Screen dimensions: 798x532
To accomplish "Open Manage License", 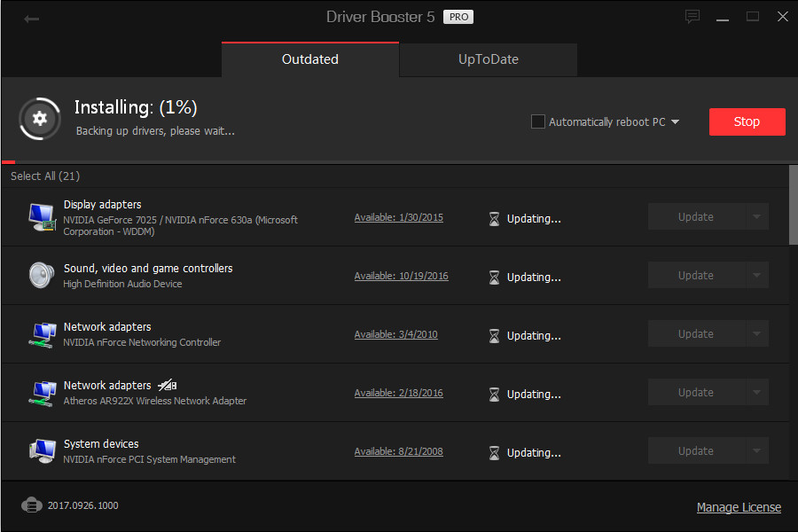I will [739, 506].
